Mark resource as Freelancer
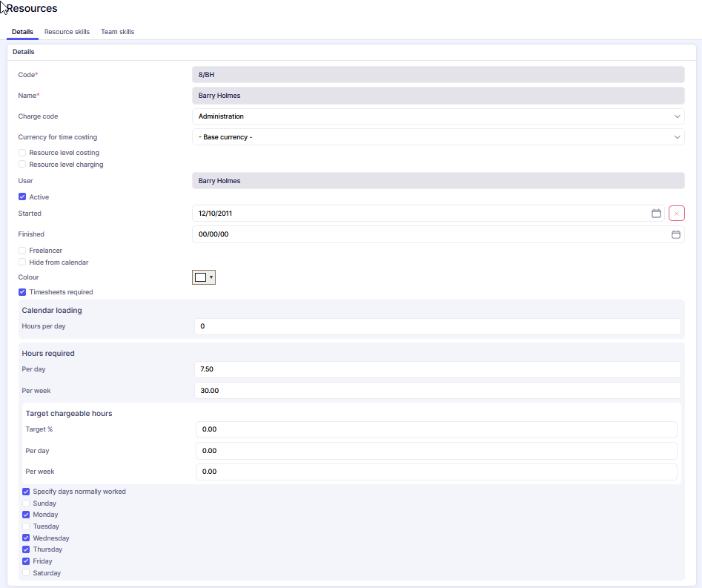Viewport: 702px width, 588px height. 22,251
